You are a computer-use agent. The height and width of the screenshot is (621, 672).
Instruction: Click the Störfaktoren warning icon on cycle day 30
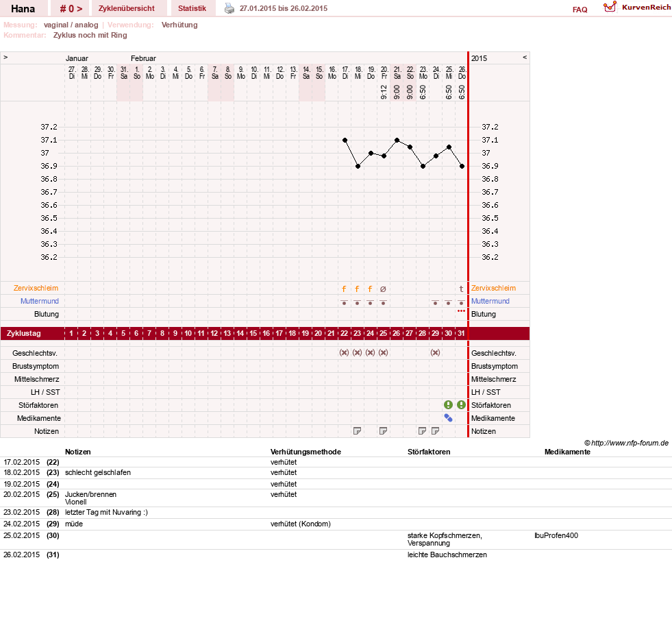[x=448, y=405]
